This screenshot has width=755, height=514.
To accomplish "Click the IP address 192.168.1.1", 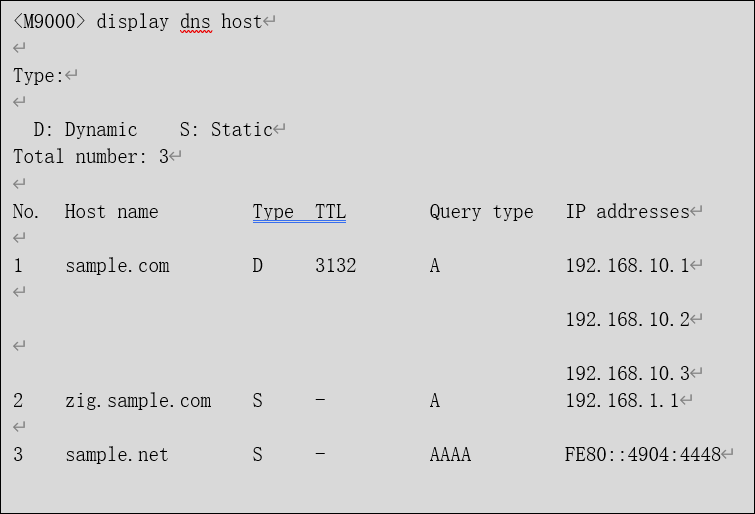I will point(622,401).
